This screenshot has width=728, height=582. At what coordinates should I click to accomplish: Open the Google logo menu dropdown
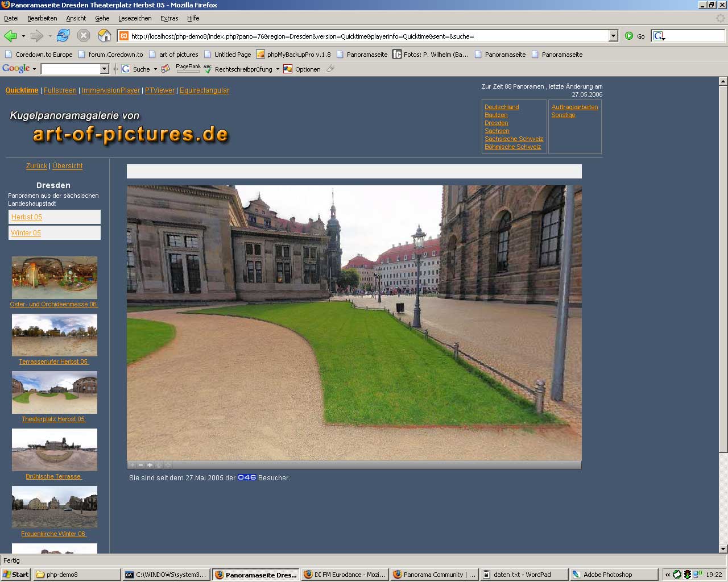[34, 69]
